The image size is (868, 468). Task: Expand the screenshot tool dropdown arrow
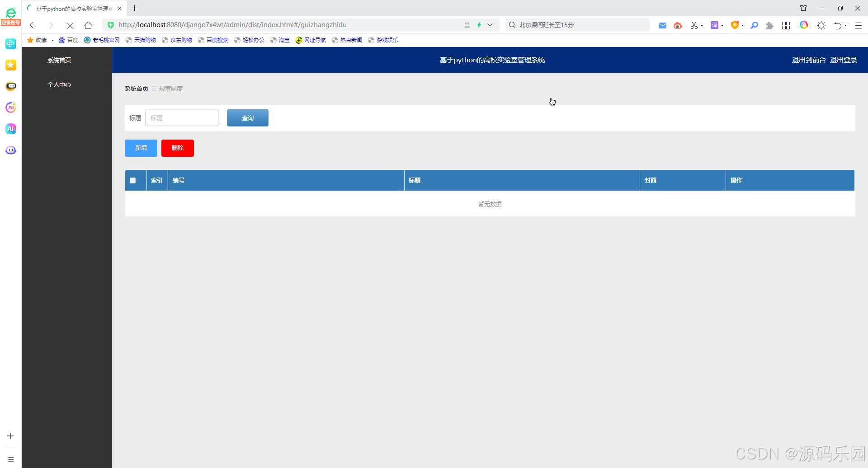click(702, 26)
